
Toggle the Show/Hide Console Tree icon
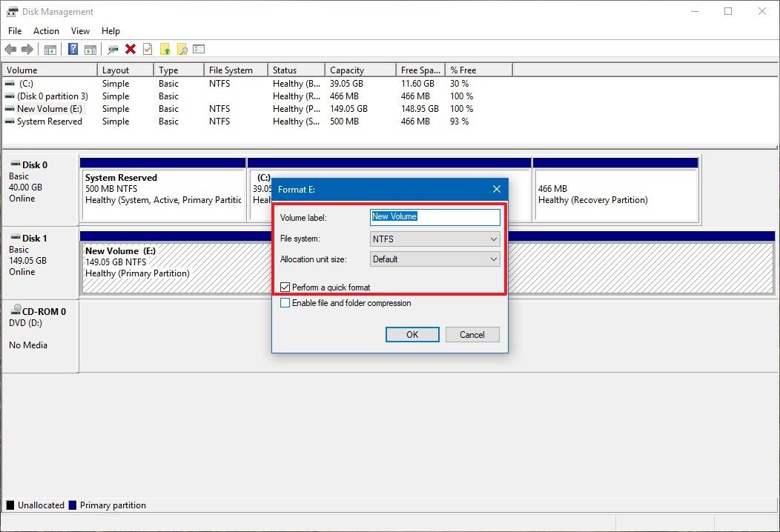coord(50,49)
